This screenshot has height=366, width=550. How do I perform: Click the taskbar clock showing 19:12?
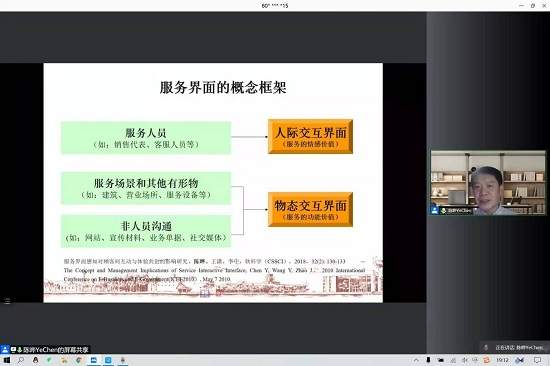[x=502, y=360]
